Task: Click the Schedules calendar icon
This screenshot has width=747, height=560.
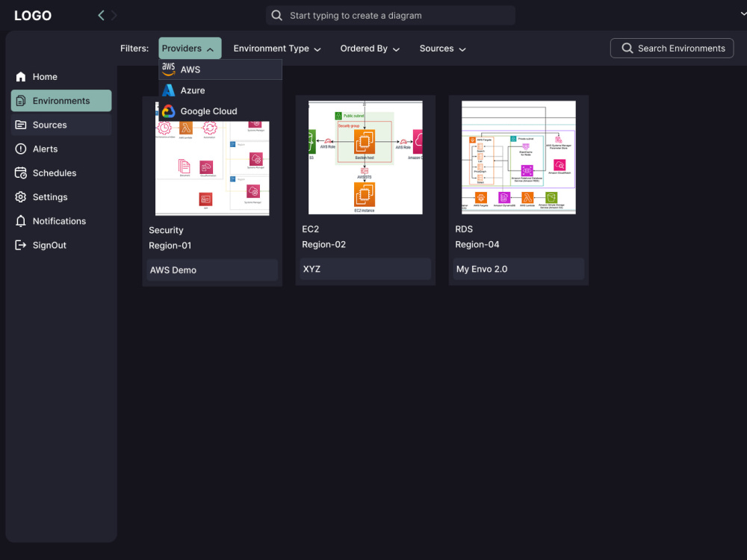Action: click(20, 173)
